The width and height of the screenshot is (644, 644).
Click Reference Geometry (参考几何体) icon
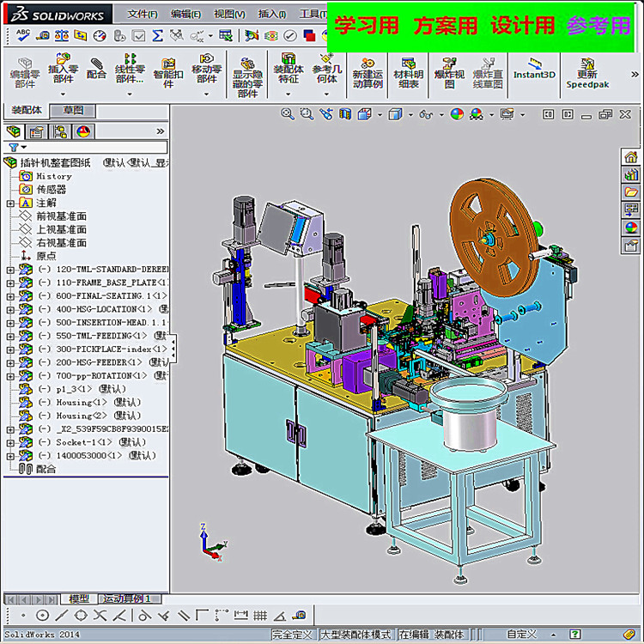[327, 68]
